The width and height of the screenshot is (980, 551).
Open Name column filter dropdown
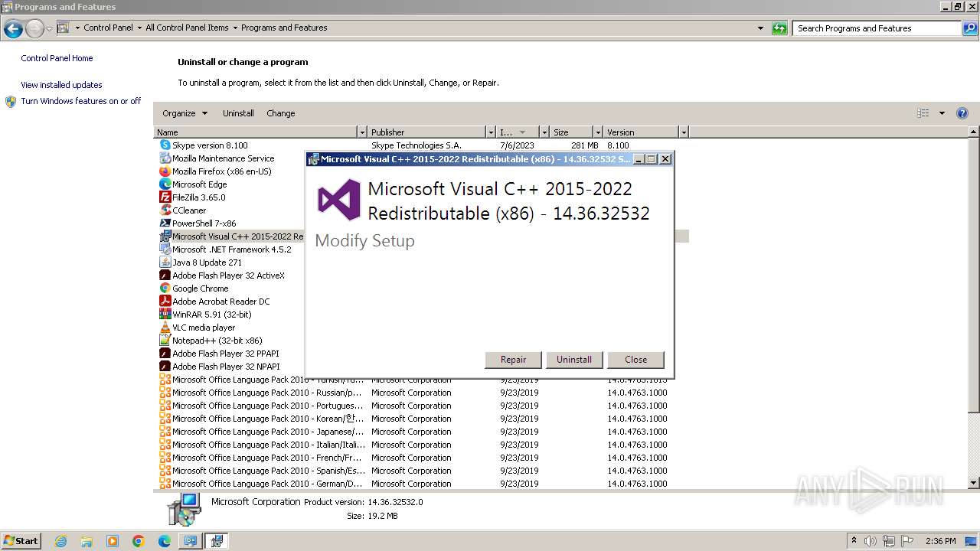pos(362,132)
